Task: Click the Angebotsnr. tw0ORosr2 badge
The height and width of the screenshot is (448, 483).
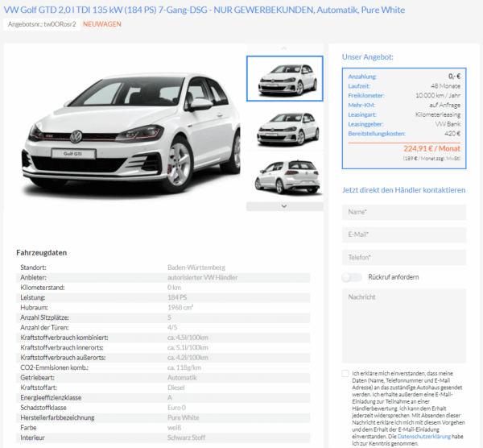Action: pos(42,24)
